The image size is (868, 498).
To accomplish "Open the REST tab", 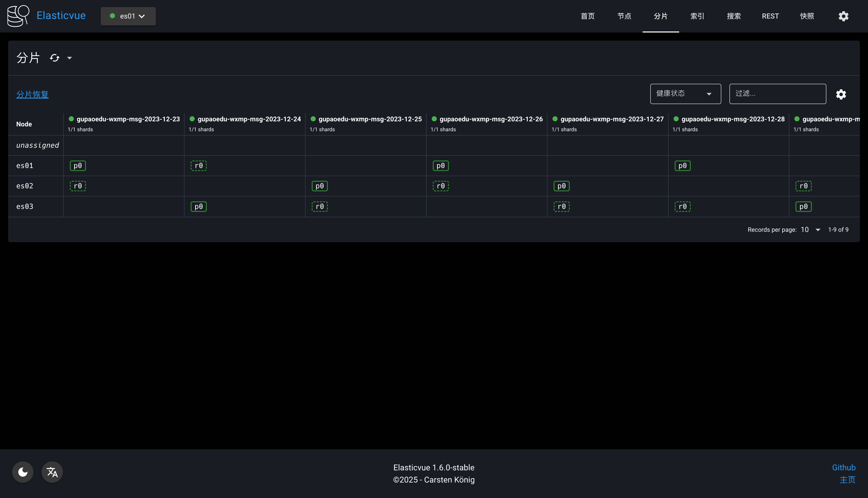I will (x=770, y=16).
